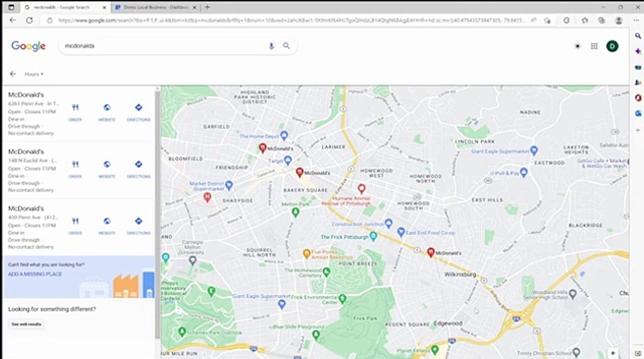Click Planet Fitness map marker
This screenshot has width=644, height=359.
click(x=435, y=350)
